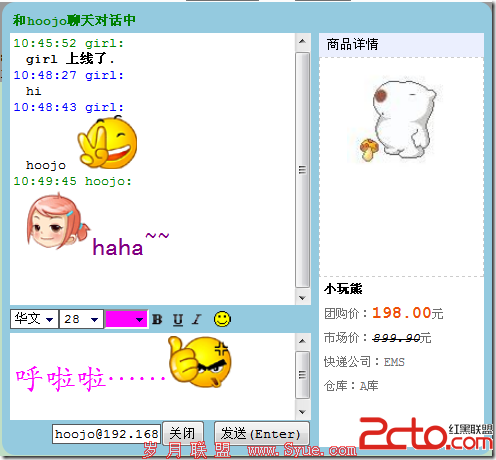Open the magenta text color dropdown

coord(126,319)
